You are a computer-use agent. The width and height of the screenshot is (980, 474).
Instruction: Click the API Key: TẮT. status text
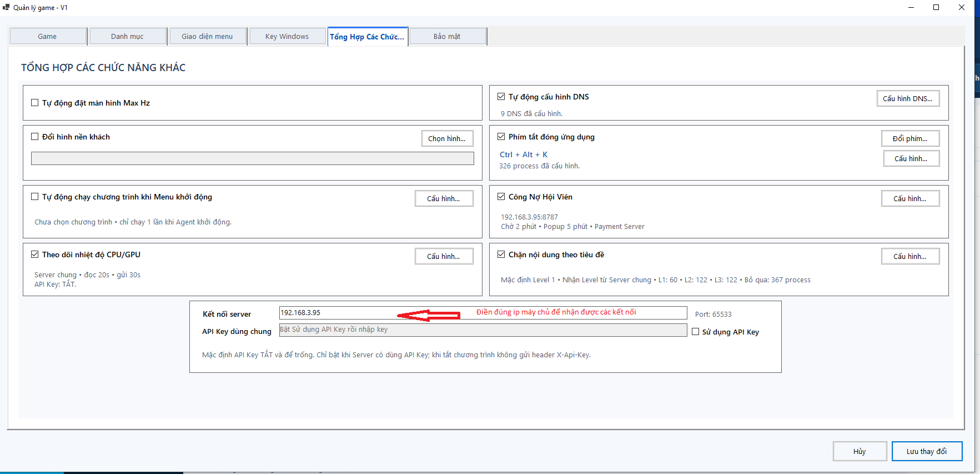pos(56,285)
